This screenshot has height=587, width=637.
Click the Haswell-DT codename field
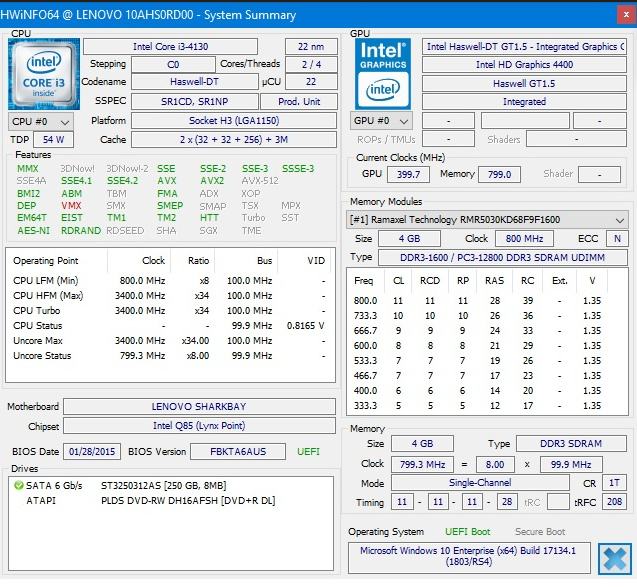click(195, 82)
